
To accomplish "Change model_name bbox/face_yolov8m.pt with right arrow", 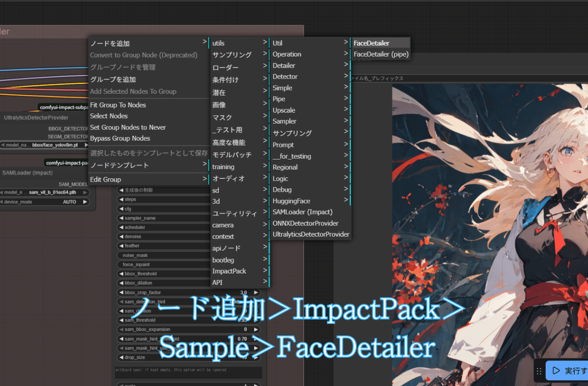I will 87,145.
